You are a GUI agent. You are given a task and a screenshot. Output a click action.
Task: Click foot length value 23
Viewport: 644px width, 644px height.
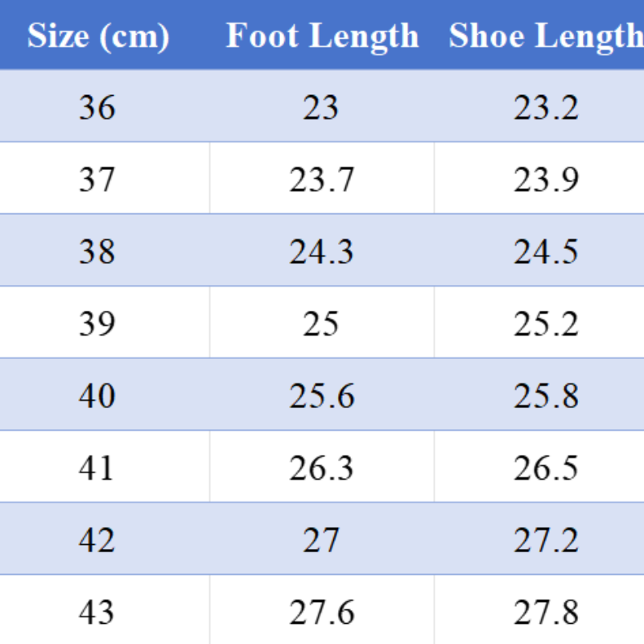pyautogui.click(x=321, y=107)
